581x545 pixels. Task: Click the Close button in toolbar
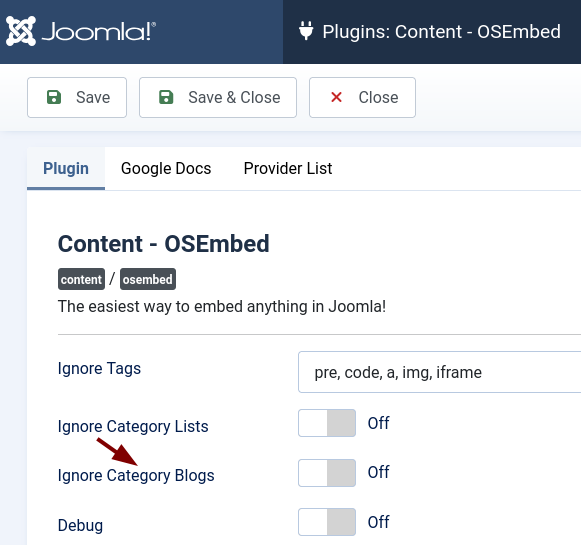[362, 97]
